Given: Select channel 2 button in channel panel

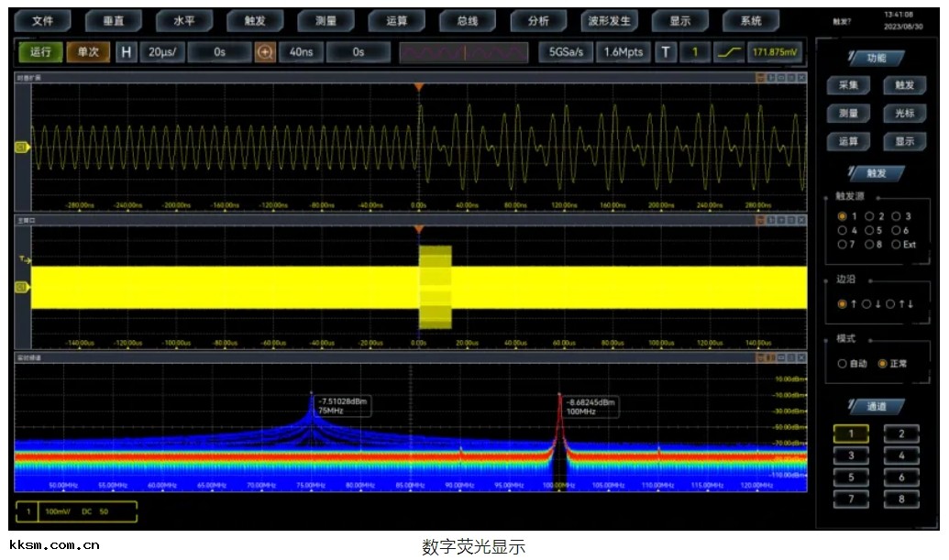Looking at the screenshot, I should point(901,434).
